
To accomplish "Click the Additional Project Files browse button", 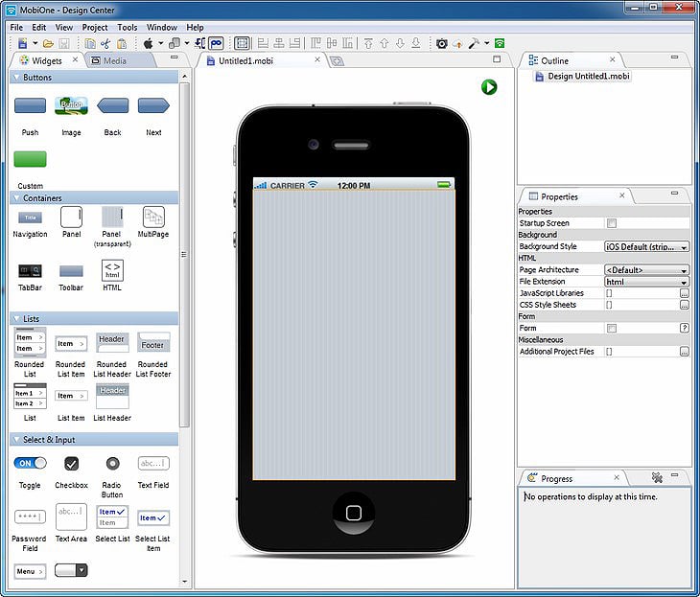I will coord(684,352).
